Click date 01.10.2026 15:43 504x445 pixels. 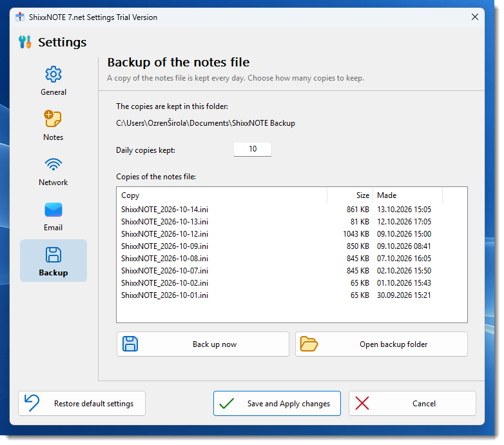(404, 282)
